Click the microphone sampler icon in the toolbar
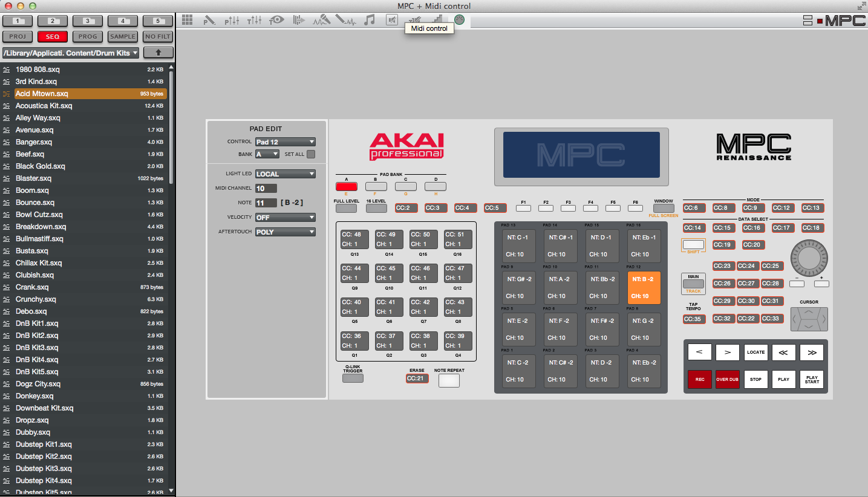This screenshot has width=868, height=497. 321,19
